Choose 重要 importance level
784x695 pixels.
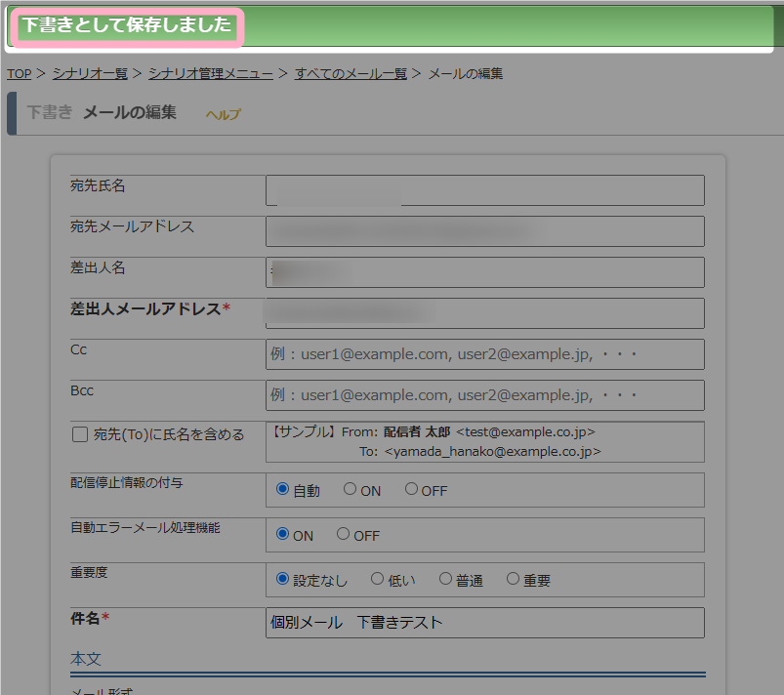[x=513, y=579]
